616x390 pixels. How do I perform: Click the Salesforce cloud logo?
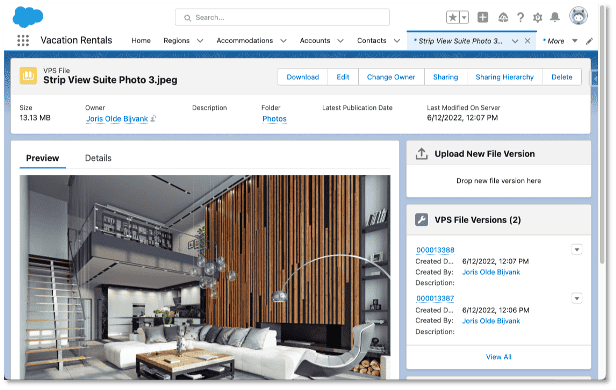point(28,17)
